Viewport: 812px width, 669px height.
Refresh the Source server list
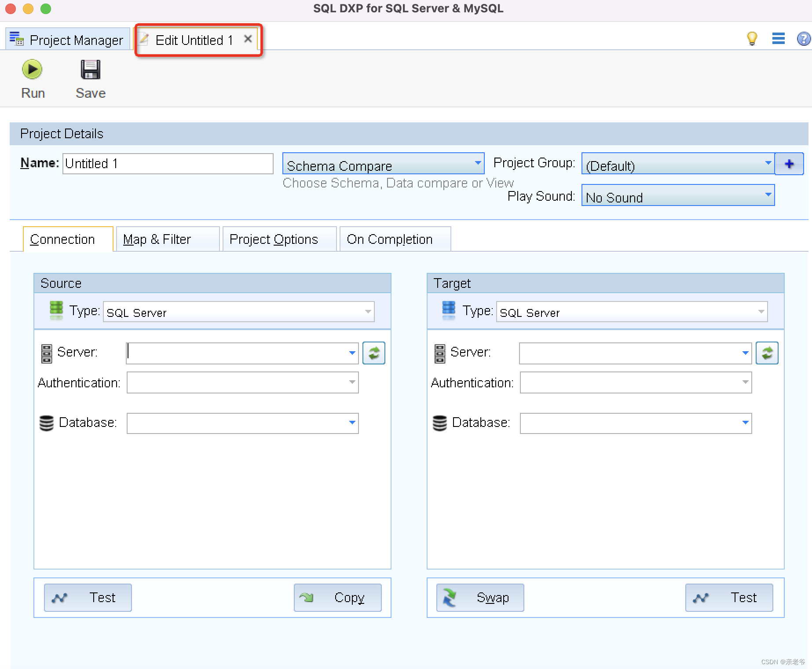pyautogui.click(x=373, y=353)
